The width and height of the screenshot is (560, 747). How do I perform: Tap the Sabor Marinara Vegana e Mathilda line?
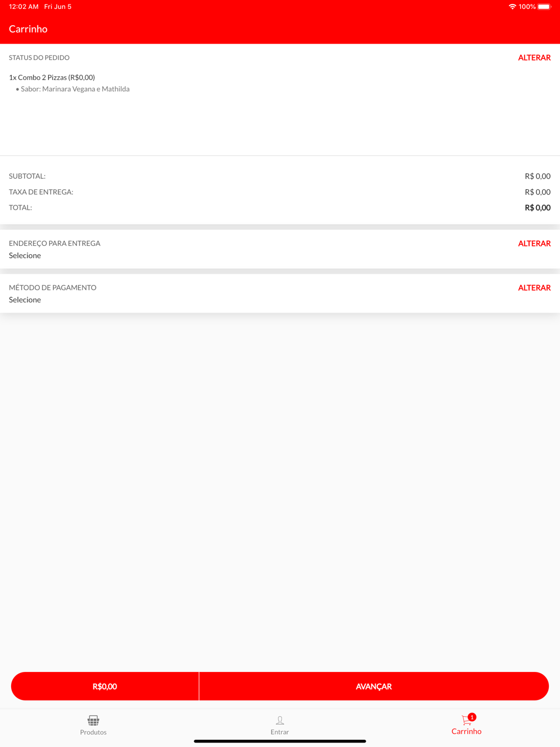point(75,89)
